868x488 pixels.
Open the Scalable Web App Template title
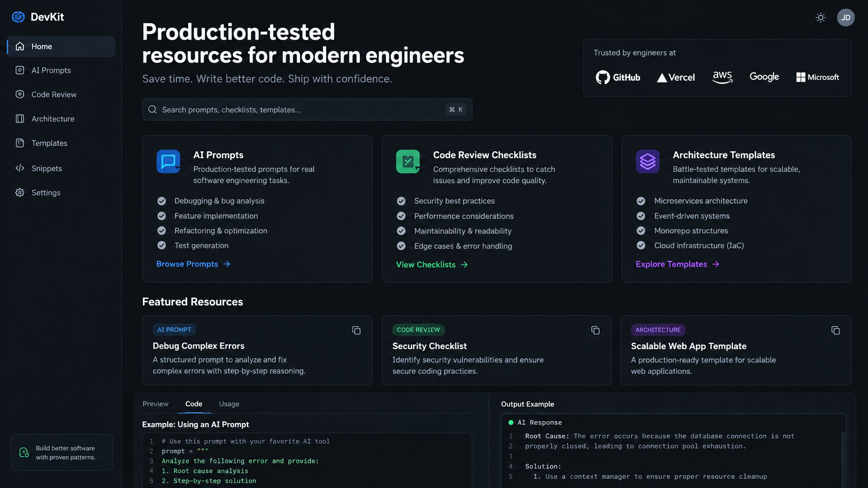point(689,346)
